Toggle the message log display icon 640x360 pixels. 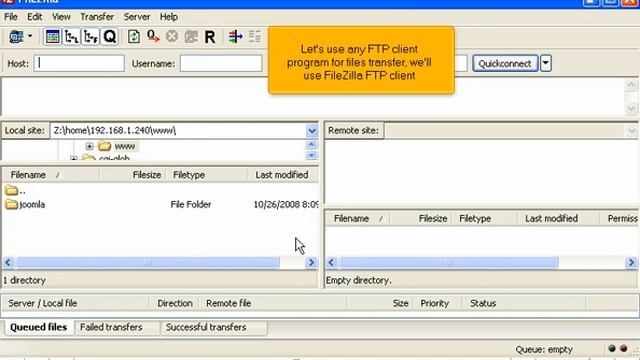click(x=52, y=37)
